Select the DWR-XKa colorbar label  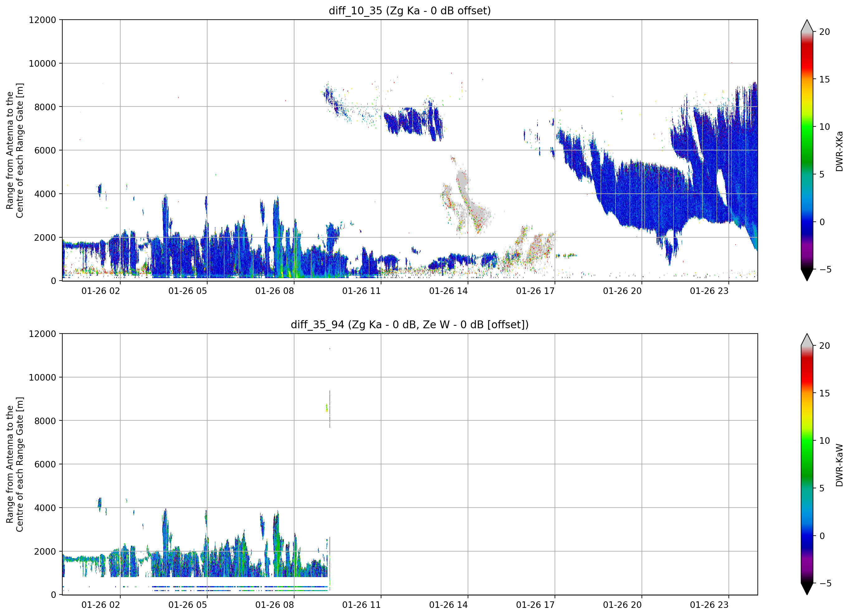pyautogui.click(x=839, y=151)
